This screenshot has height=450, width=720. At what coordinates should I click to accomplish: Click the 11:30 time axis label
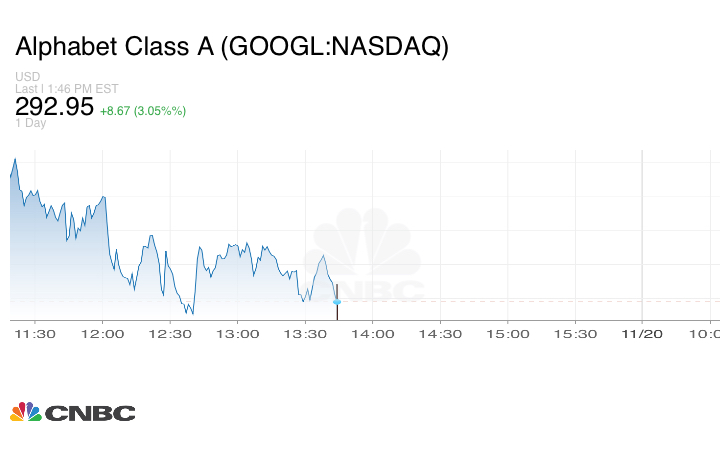[36, 334]
